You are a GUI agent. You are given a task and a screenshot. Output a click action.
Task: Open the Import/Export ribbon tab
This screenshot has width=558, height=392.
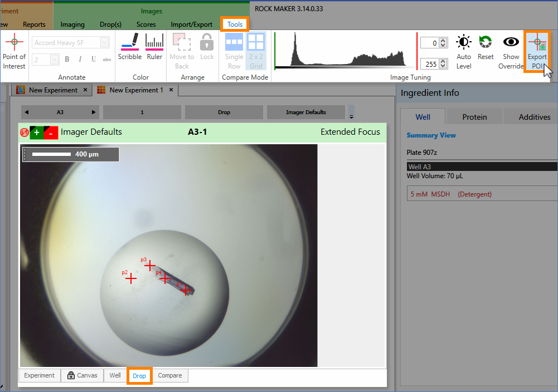(191, 24)
